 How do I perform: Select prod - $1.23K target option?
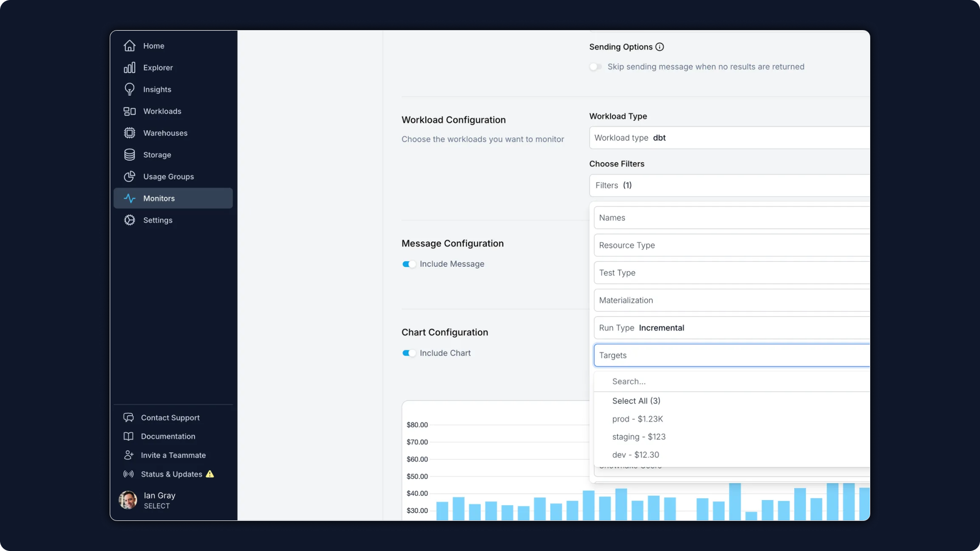click(x=636, y=418)
